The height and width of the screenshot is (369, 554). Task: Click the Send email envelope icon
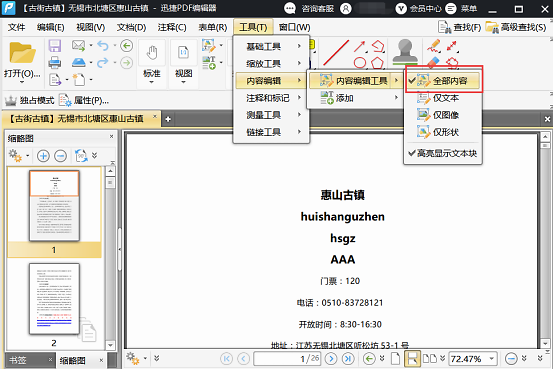tap(78, 45)
